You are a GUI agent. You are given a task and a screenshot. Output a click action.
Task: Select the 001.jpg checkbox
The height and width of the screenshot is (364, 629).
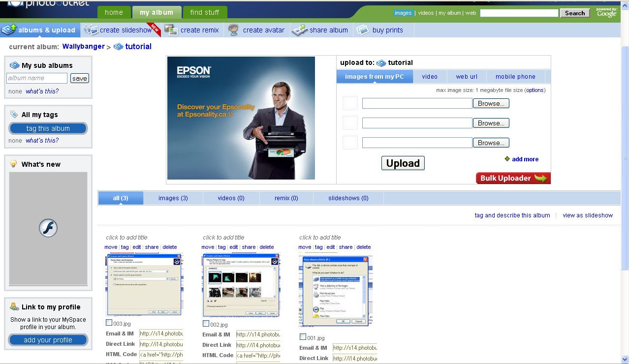pyautogui.click(x=303, y=337)
